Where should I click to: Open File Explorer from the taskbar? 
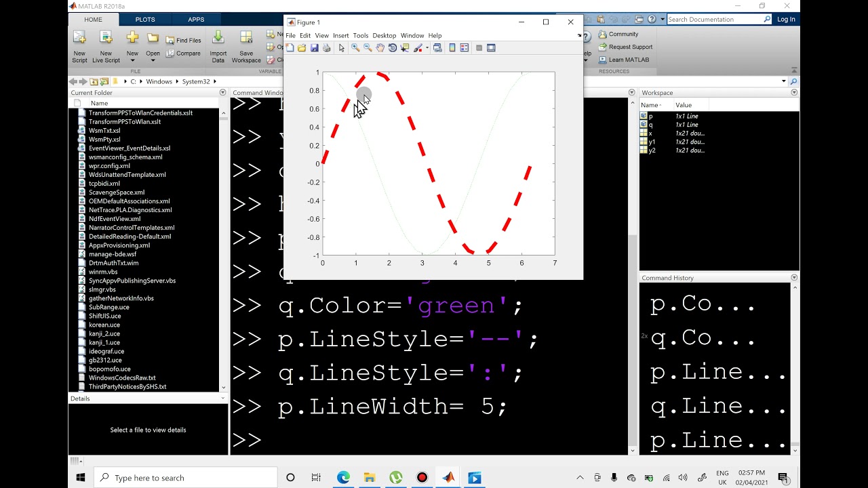tap(369, 478)
